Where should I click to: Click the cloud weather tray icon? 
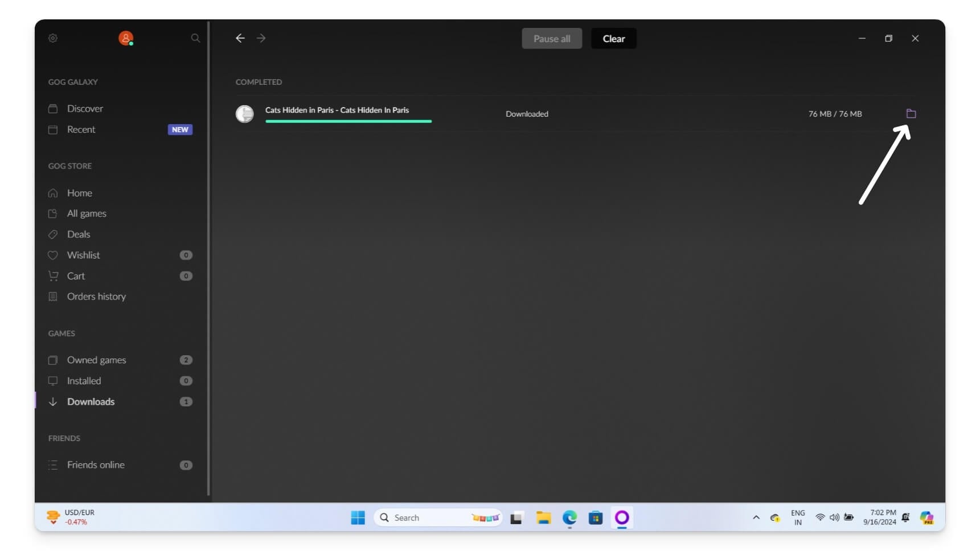(775, 518)
